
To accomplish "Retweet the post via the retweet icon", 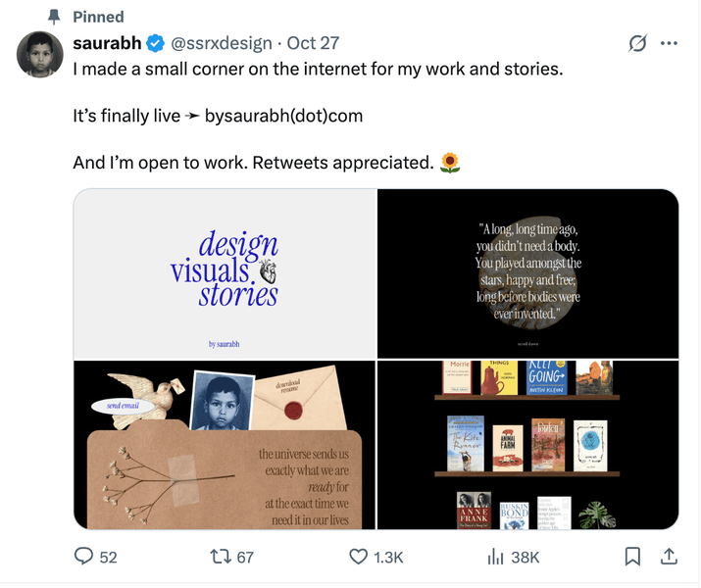I will tap(222, 557).
